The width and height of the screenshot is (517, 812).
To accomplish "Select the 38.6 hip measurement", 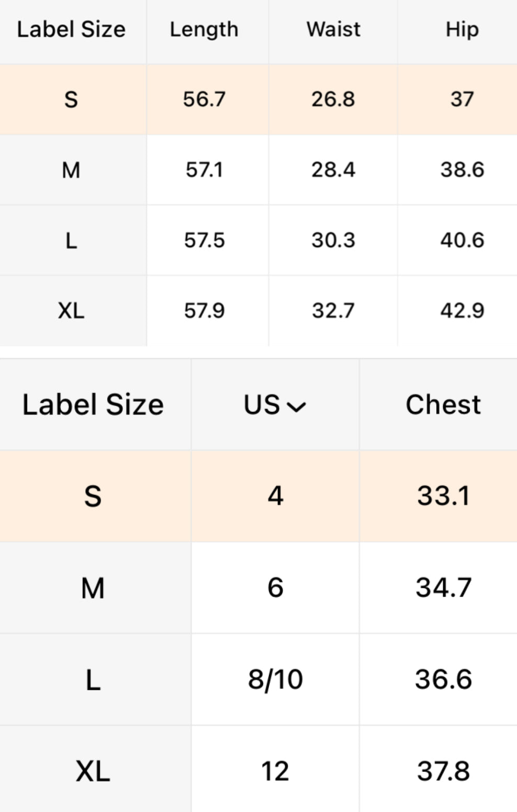I will 462,170.
